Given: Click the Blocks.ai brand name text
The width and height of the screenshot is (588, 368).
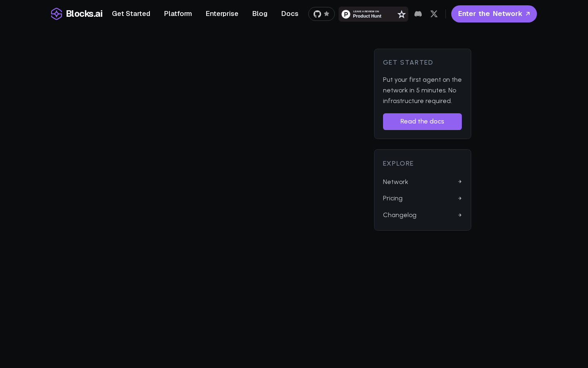Looking at the screenshot, I should tap(84, 14).
